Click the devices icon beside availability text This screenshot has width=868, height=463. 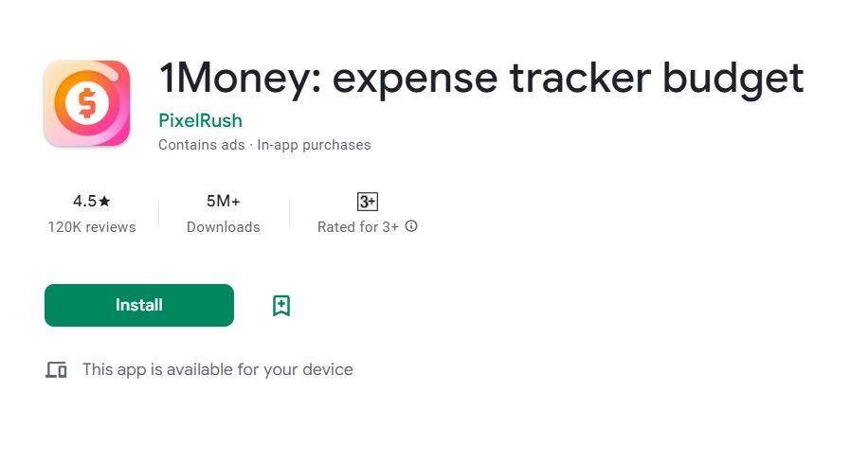(57, 369)
